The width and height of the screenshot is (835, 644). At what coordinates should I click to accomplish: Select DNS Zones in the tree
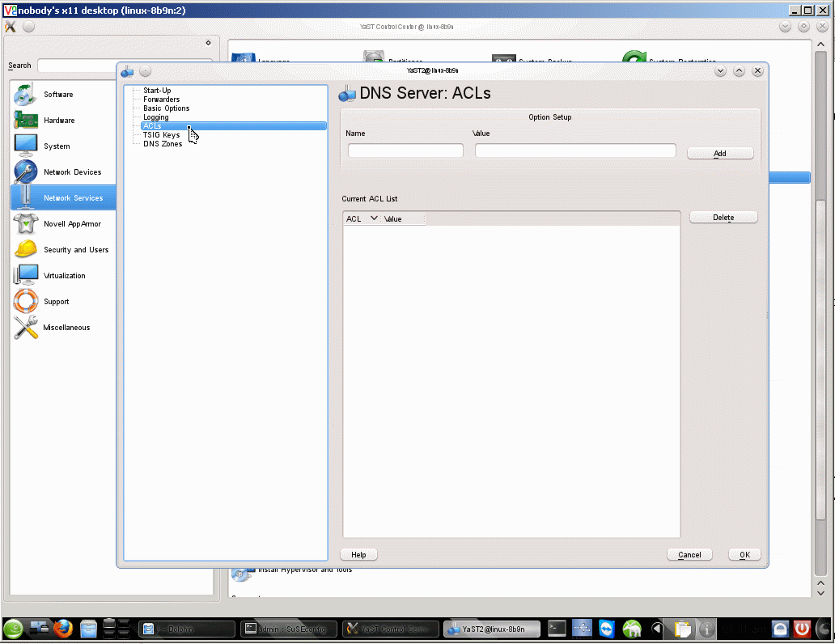click(163, 144)
